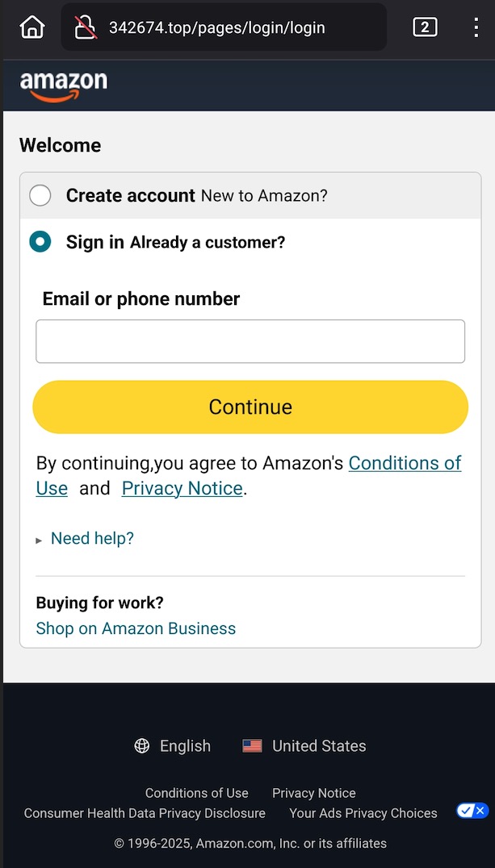The height and width of the screenshot is (868, 495).
Task: Open footer Conditions of Use link
Action: (196, 793)
